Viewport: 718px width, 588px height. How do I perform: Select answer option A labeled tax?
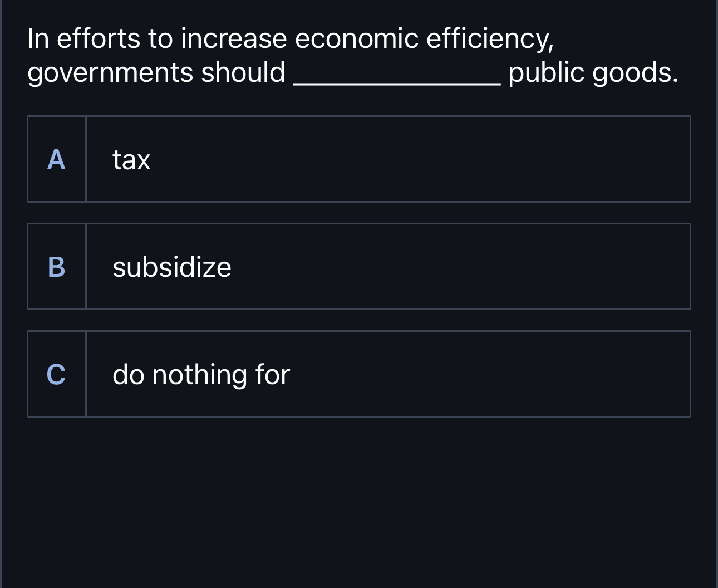click(359, 159)
